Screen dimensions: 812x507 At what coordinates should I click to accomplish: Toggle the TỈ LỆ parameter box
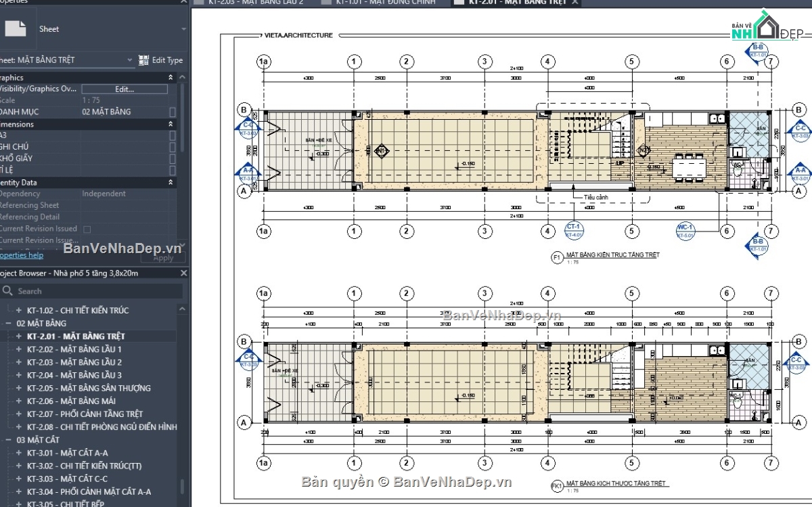click(173, 170)
